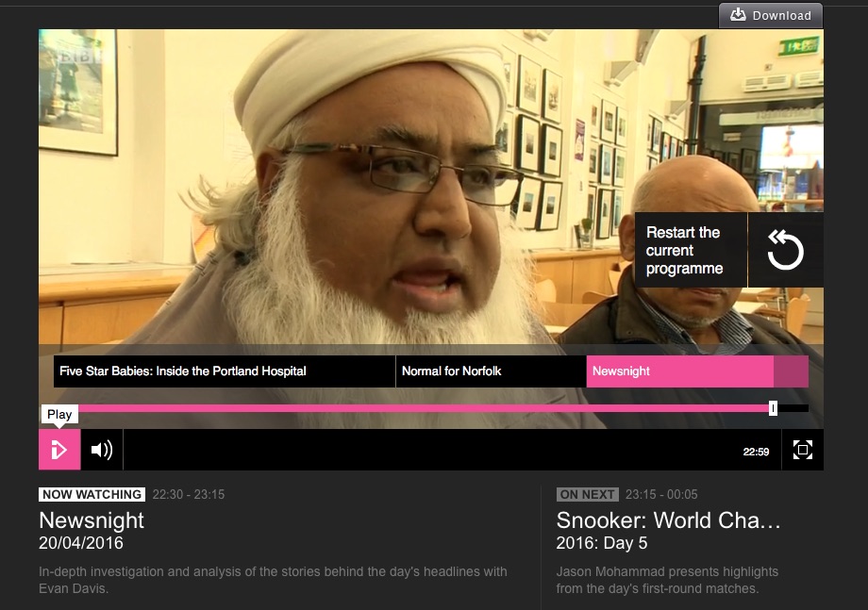The image size is (868, 610).
Task: Click the 22:59 time display
Action: click(756, 452)
